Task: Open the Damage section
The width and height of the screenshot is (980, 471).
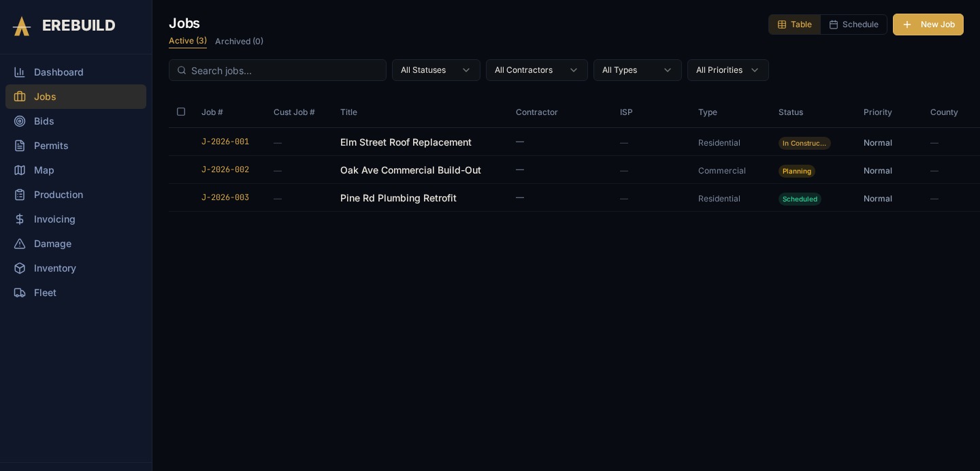Action: [76, 244]
